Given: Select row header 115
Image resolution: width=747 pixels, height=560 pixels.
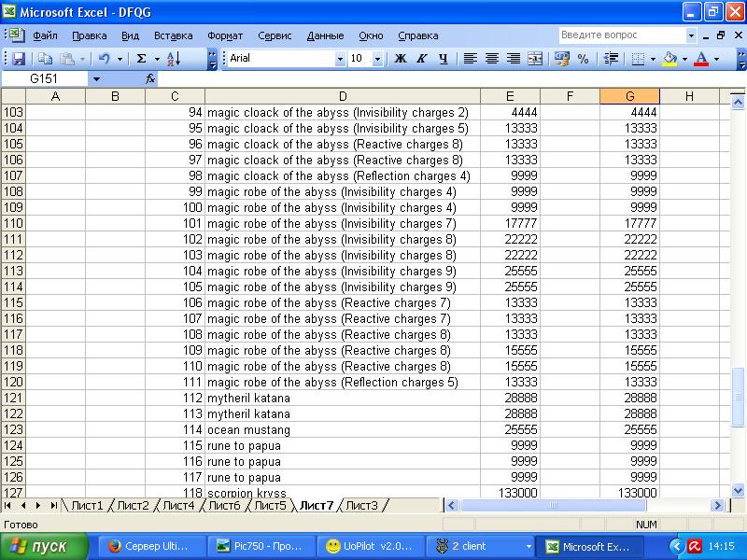Looking at the screenshot, I should tap(13, 302).
